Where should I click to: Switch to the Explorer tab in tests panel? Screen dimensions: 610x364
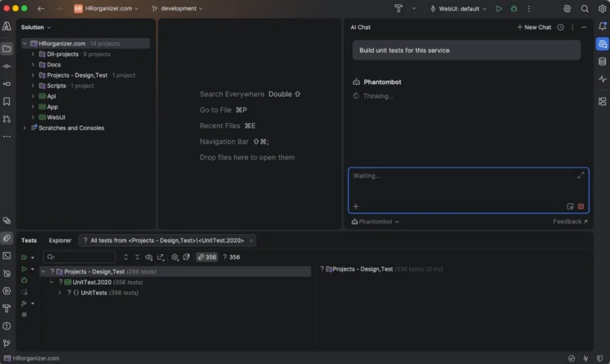pyautogui.click(x=60, y=241)
